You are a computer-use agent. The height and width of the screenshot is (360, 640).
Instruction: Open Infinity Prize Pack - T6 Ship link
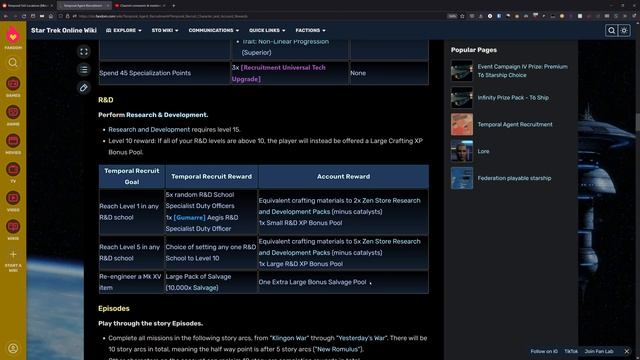[513, 98]
